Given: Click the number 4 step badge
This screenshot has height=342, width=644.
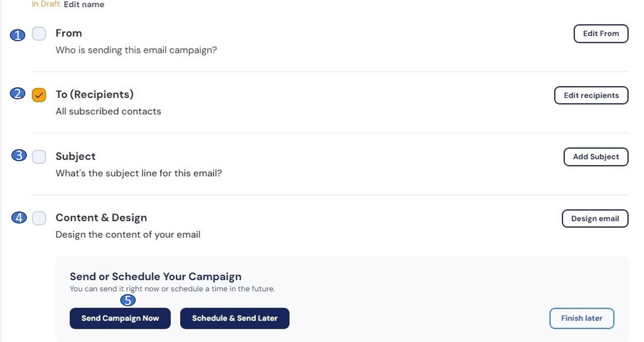Looking at the screenshot, I should pos(19,217).
